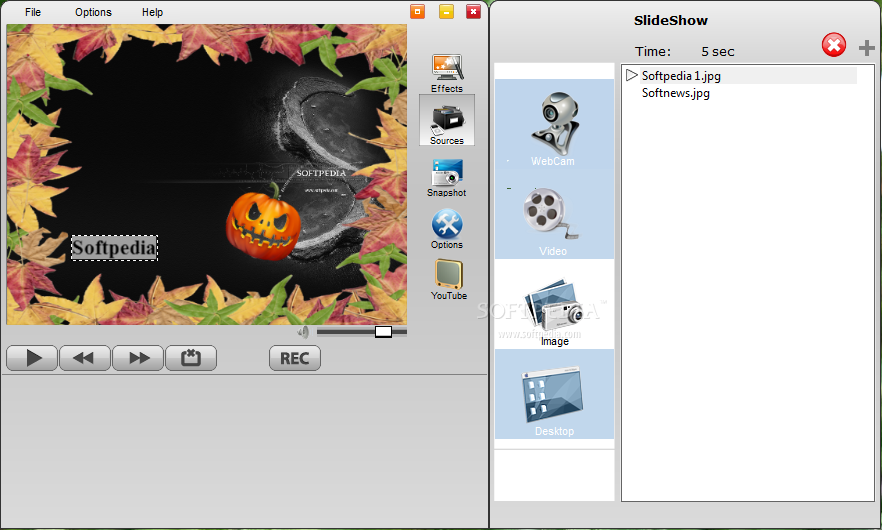Screen dimensions: 882x530
Task: Click the play arrow beside Softpedia 1.jpg
Action: tap(631, 75)
